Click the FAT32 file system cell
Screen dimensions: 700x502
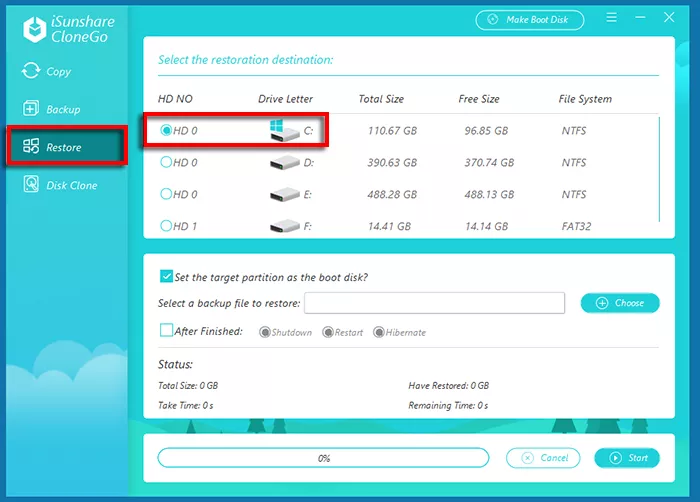tap(576, 226)
